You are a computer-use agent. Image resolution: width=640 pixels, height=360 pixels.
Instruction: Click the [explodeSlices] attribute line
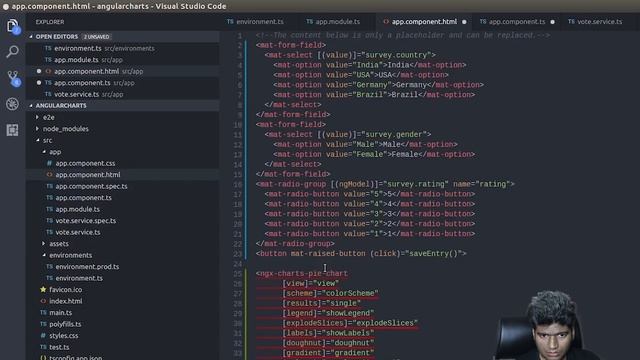[350, 323]
